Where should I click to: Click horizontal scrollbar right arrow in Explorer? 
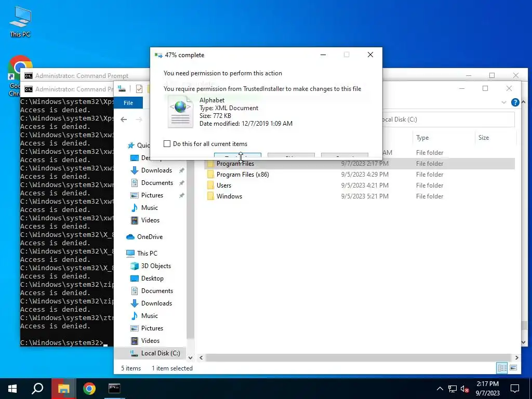coord(516,357)
